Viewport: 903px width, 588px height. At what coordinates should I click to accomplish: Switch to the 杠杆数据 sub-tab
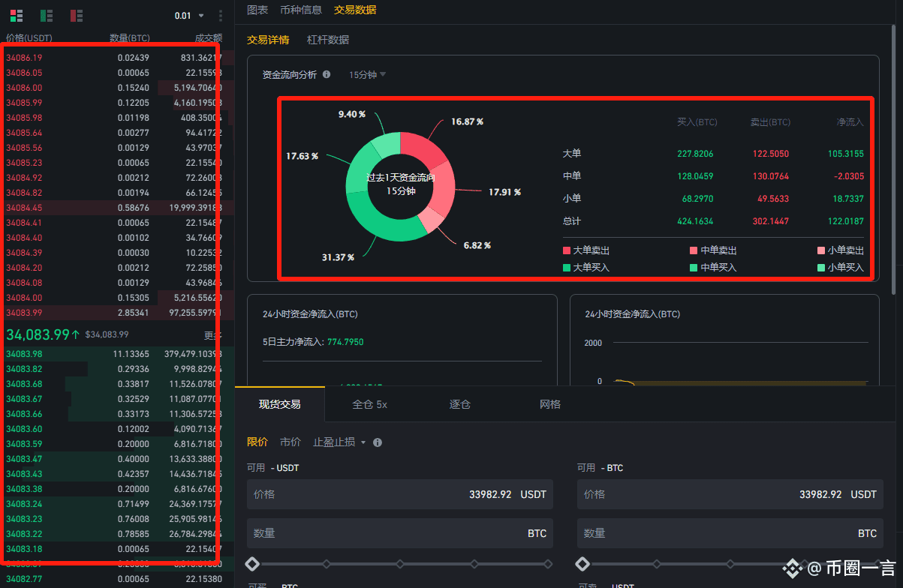[328, 40]
